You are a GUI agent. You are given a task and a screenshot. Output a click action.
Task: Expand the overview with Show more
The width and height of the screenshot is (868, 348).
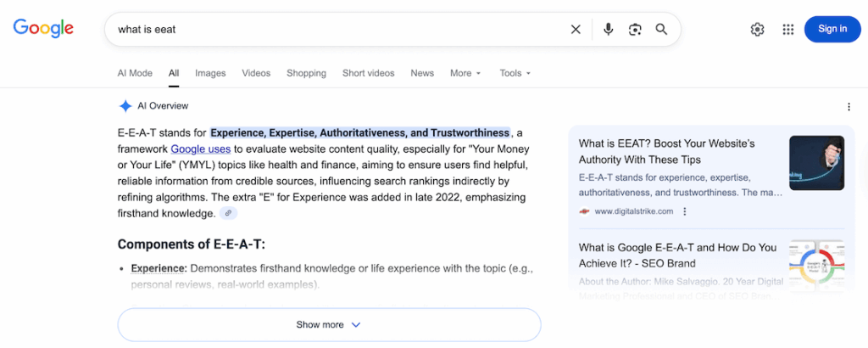(329, 325)
